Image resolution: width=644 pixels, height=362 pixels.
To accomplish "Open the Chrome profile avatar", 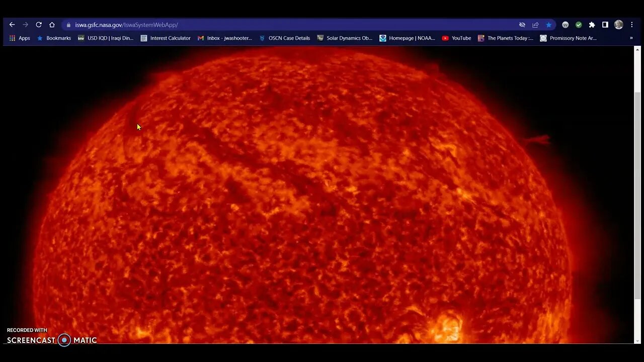I will [x=619, y=25].
